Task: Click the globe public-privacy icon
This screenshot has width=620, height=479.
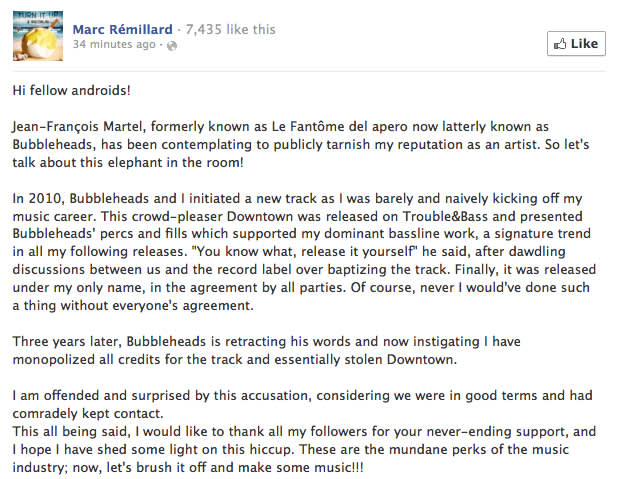Action: (172, 46)
